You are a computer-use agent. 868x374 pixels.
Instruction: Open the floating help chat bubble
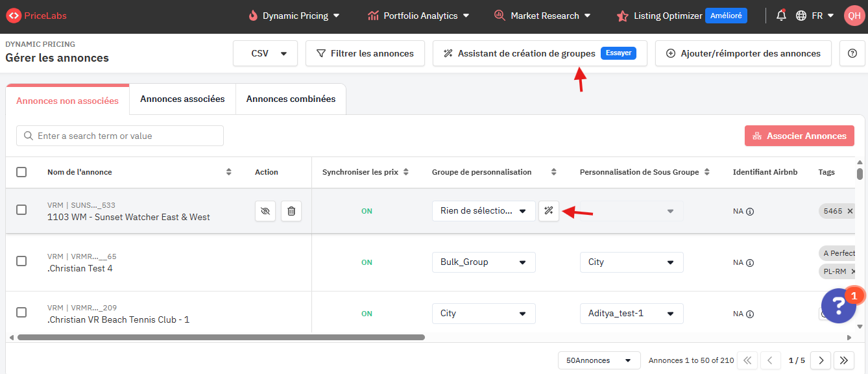click(x=838, y=306)
